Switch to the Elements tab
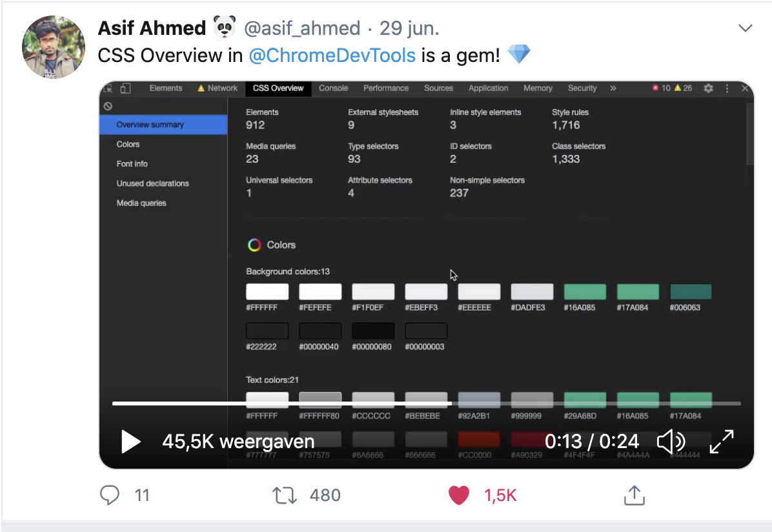This screenshot has width=772, height=532. (165, 88)
